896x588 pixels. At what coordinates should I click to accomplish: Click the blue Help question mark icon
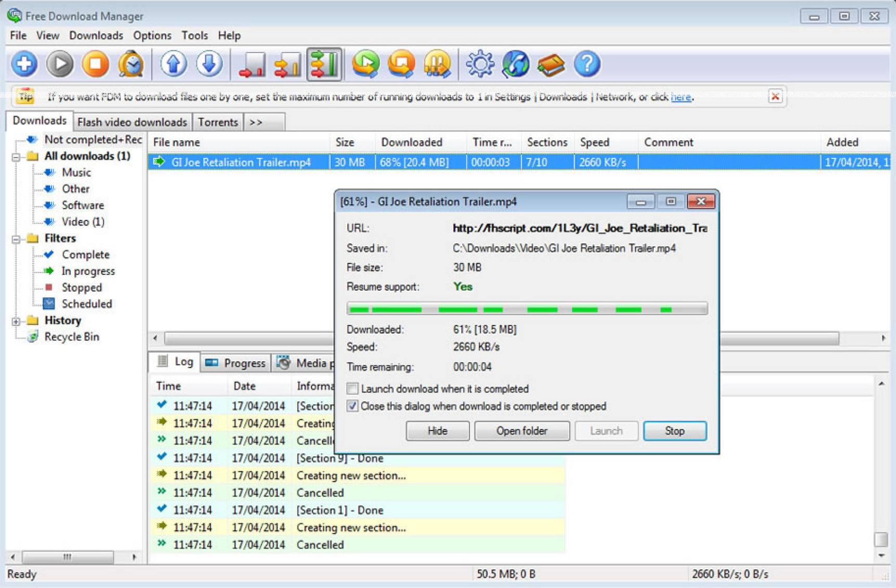[x=587, y=64]
